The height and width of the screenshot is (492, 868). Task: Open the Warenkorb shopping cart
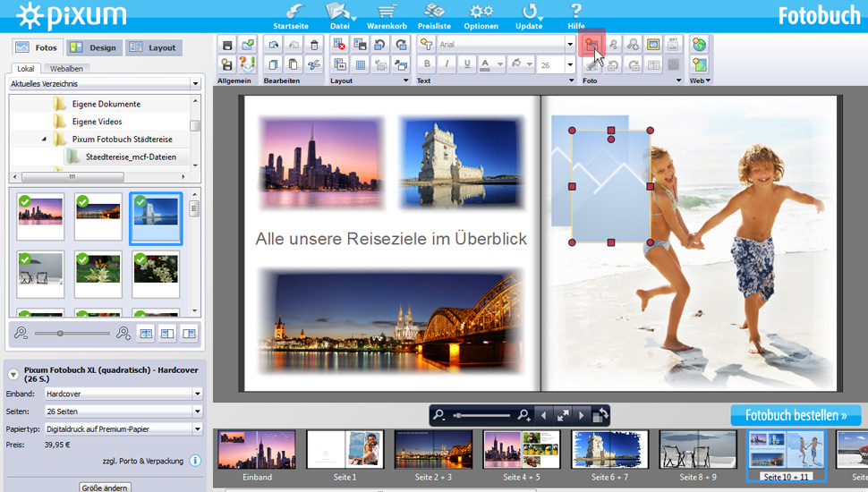click(387, 13)
